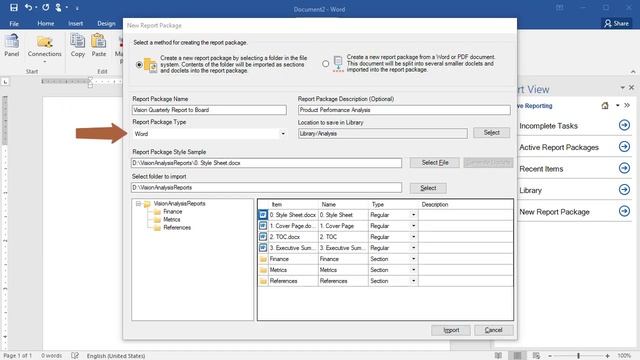Open the File menu tab
The width and height of the screenshot is (640, 360).
(14, 24)
